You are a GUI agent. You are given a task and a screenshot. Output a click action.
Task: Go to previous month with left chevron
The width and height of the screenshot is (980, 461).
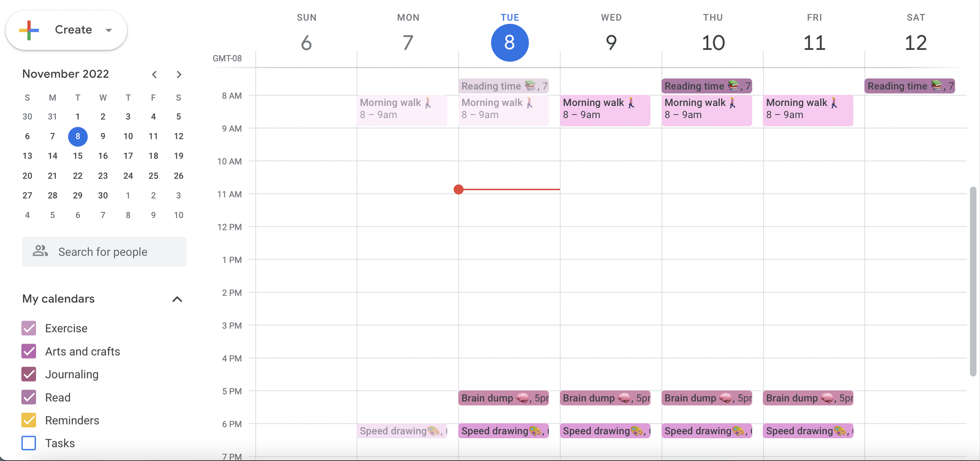pos(155,74)
